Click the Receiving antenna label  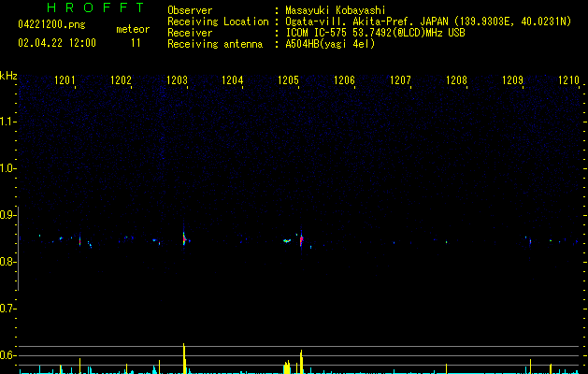click(215, 44)
